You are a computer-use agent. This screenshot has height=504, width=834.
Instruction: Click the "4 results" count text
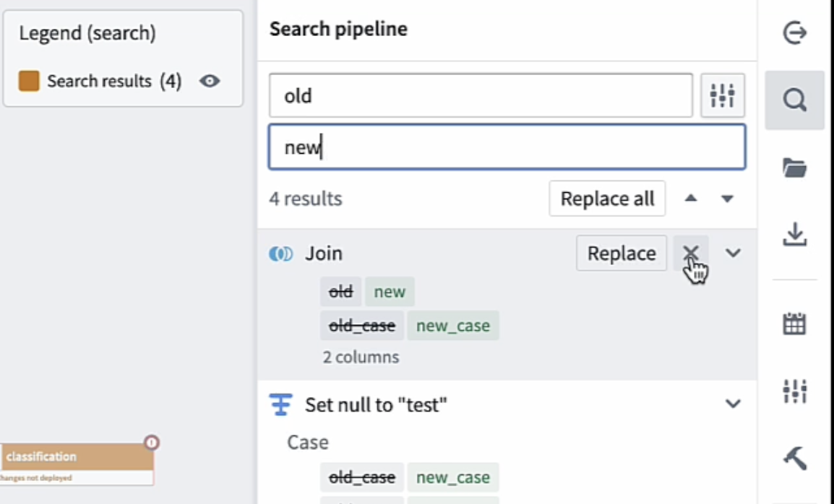point(305,199)
